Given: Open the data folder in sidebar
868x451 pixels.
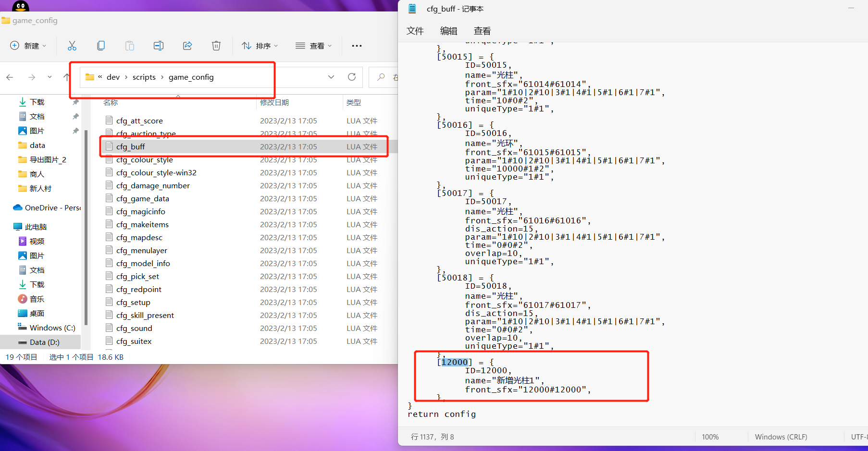Looking at the screenshot, I should coord(37,145).
